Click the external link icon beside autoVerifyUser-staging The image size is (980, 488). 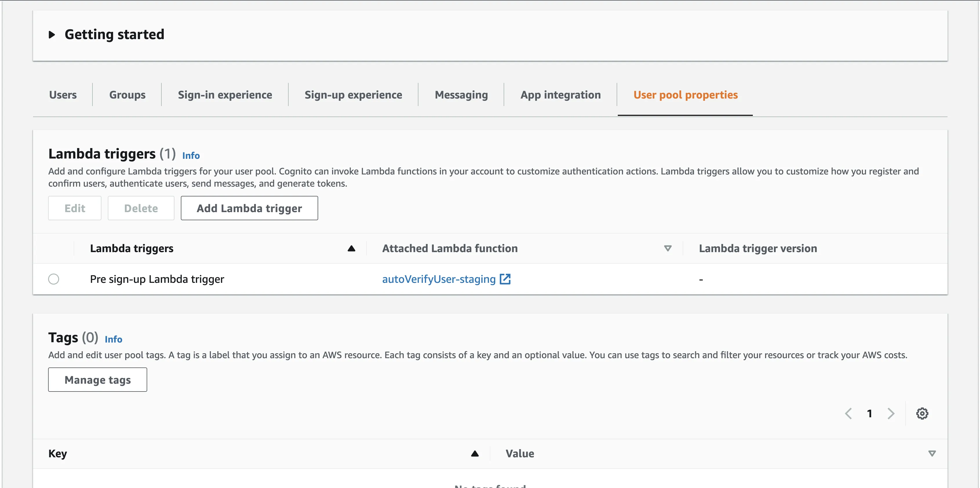click(x=505, y=279)
